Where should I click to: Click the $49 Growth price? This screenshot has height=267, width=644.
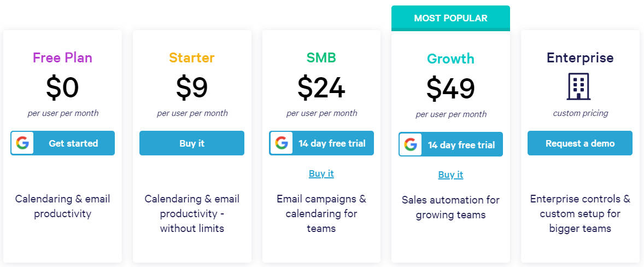(x=450, y=88)
